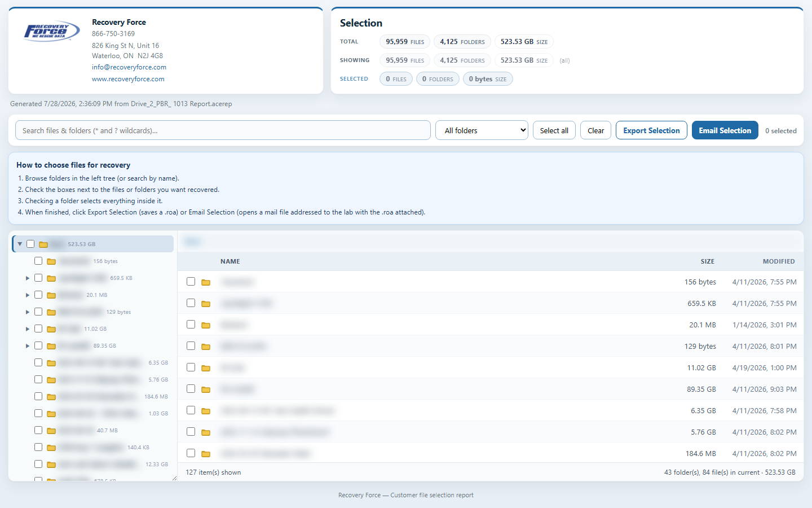Check the tree checkbox for the 140.4 KB folder
812x508 pixels.
pyautogui.click(x=38, y=447)
